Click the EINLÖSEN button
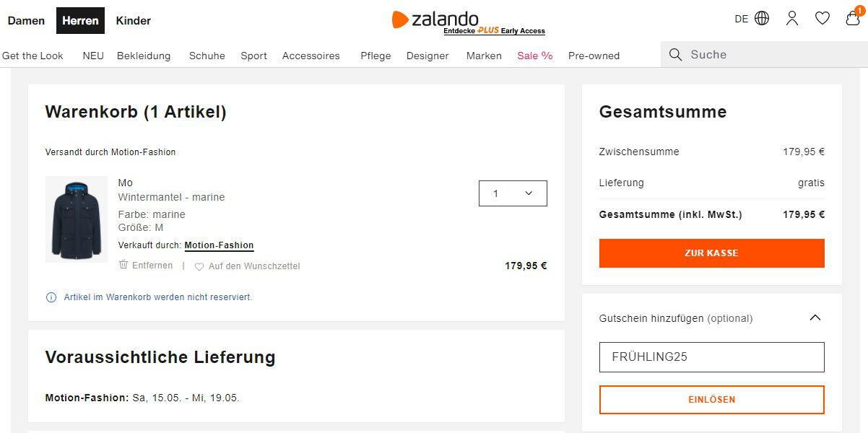The height and width of the screenshot is (433, 868). (x=711, y=399)
